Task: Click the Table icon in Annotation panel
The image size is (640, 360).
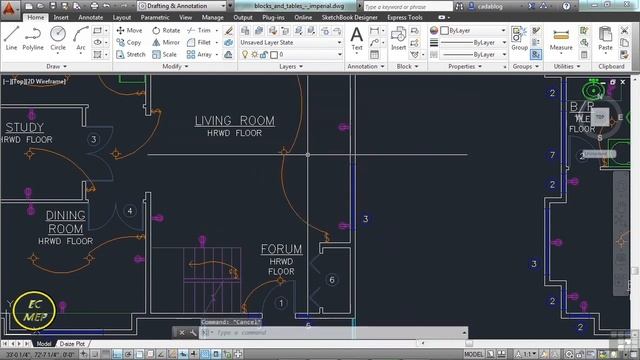Action: 374,54
